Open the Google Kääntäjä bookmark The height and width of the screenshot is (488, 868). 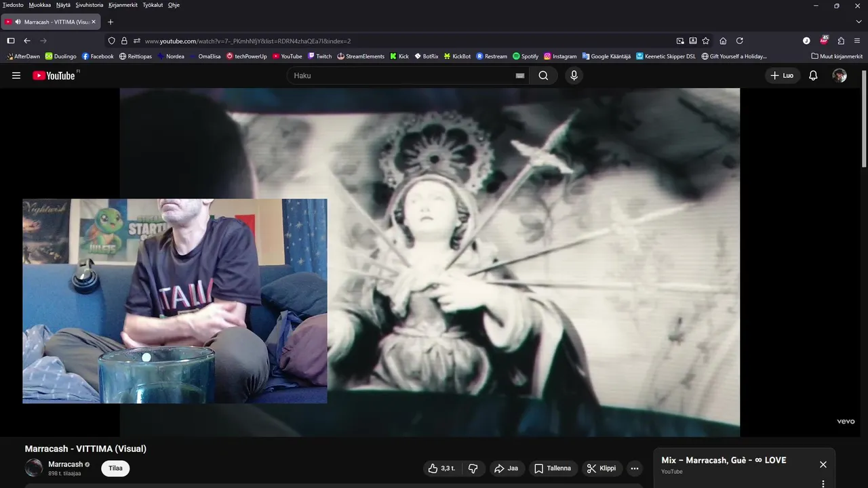coord(606,56)
